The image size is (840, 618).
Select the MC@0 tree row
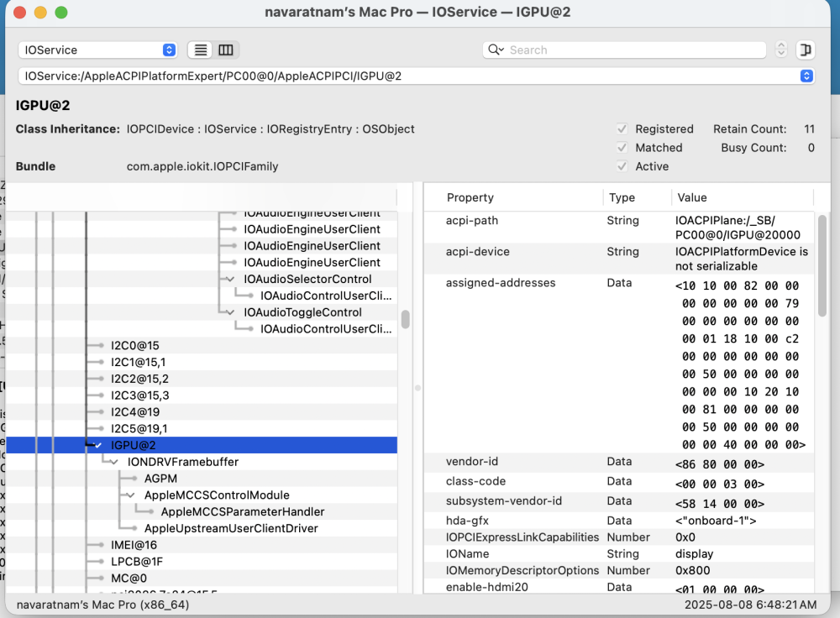coord(202,578)
